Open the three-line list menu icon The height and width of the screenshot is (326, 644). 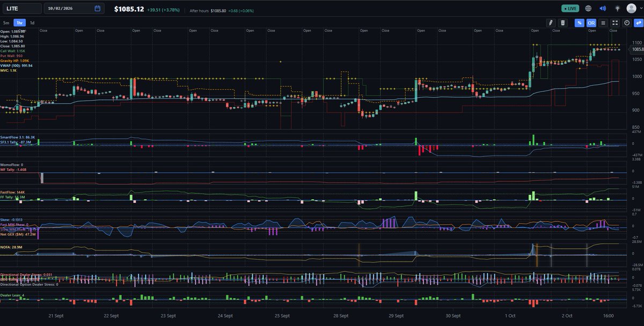[x=603, y=23]
